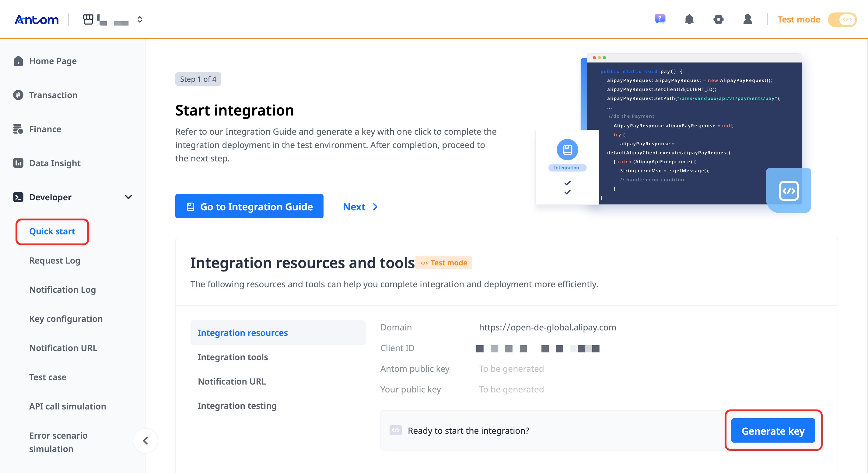The width and height of the screenshot is (868, 473).
Task: Toggle the Test mode switch
Action: 842,19
